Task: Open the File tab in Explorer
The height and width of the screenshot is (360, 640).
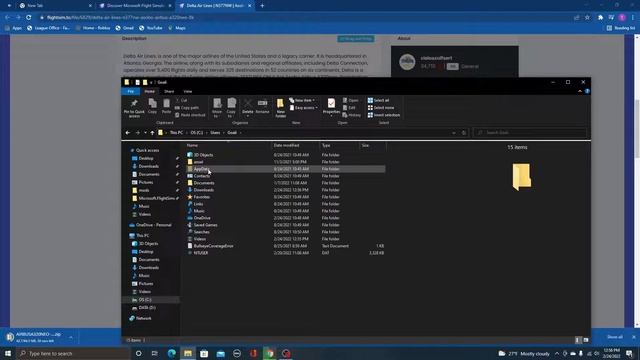Action: coord(131,91)
